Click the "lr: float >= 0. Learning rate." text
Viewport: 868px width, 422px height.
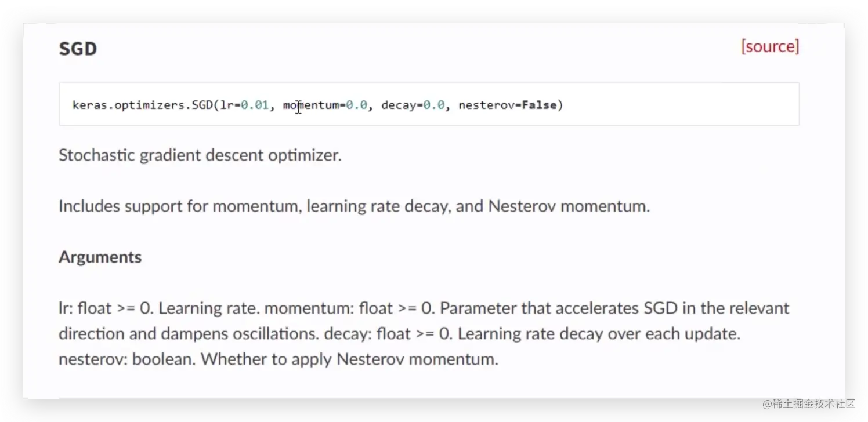pyautogui.click(x=160, y=308)
